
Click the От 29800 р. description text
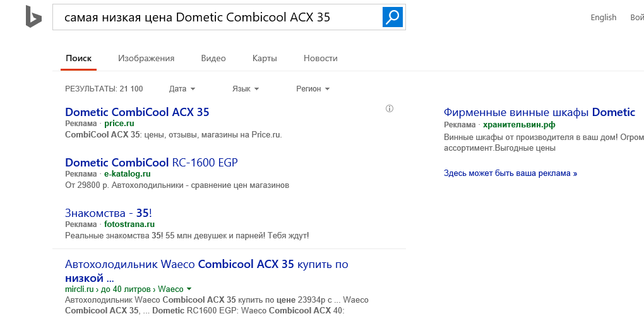pos(177,185)
